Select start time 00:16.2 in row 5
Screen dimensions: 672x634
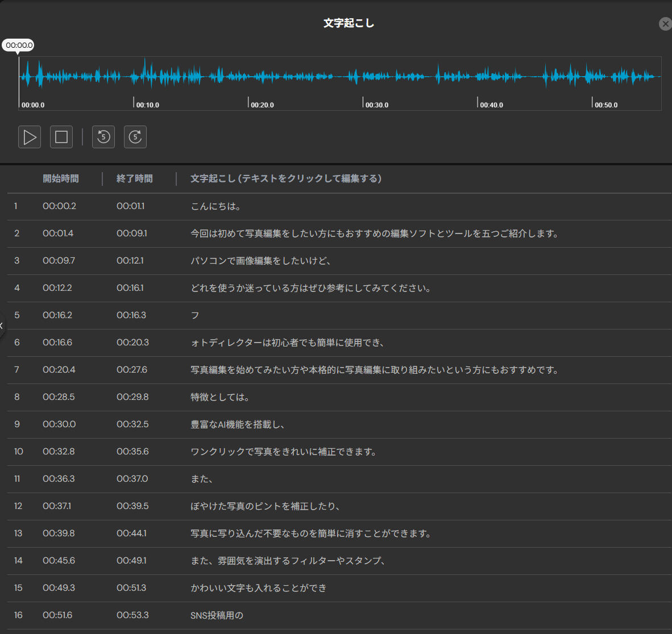(57, 315)
